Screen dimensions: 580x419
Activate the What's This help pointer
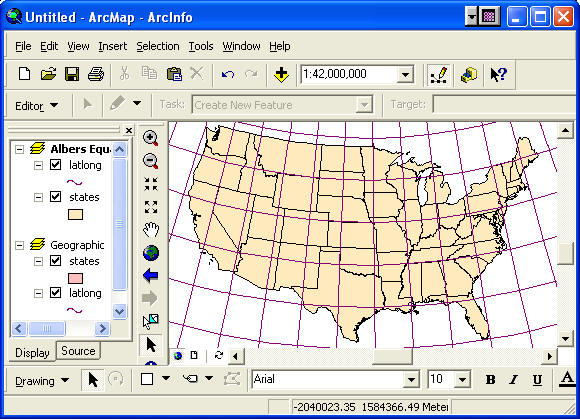tap(498, 75)
